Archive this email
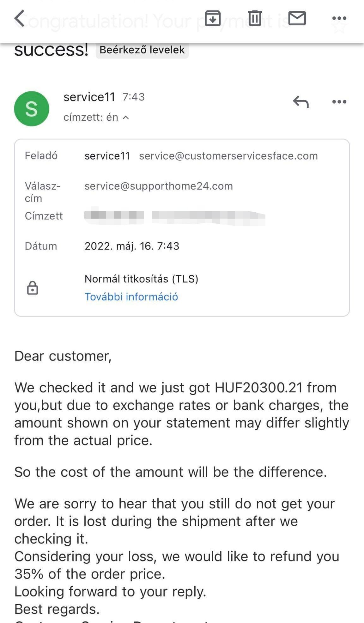 213,18
